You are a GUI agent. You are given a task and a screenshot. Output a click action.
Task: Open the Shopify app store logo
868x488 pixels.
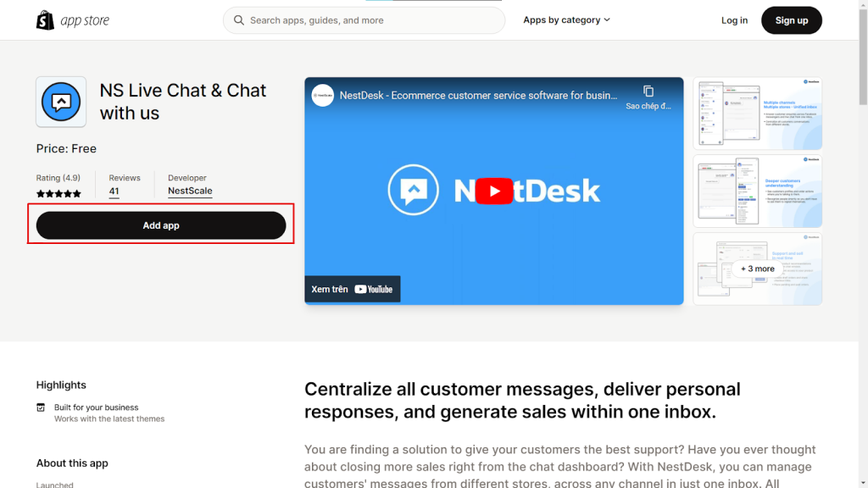click(x=73, y=20)
